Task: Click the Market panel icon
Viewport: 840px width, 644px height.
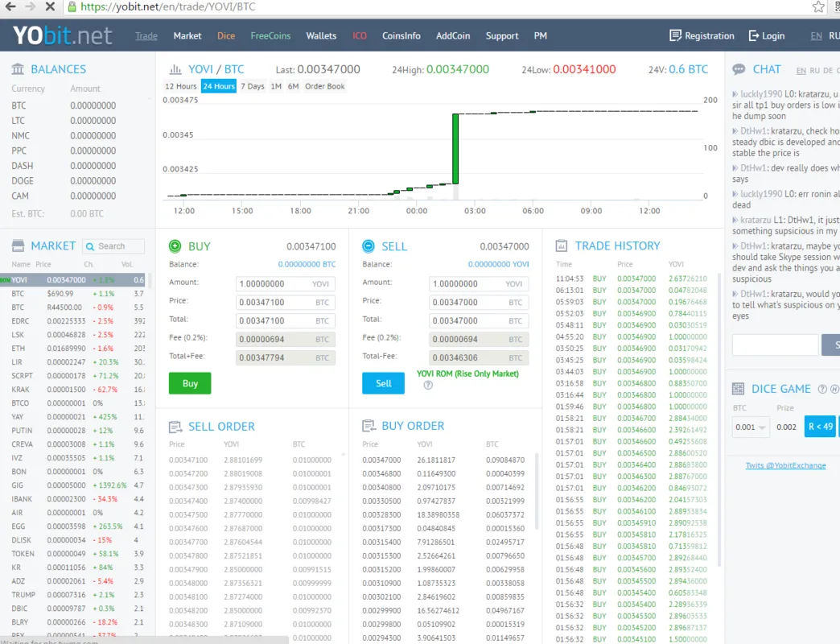Action: coord(18,246)
